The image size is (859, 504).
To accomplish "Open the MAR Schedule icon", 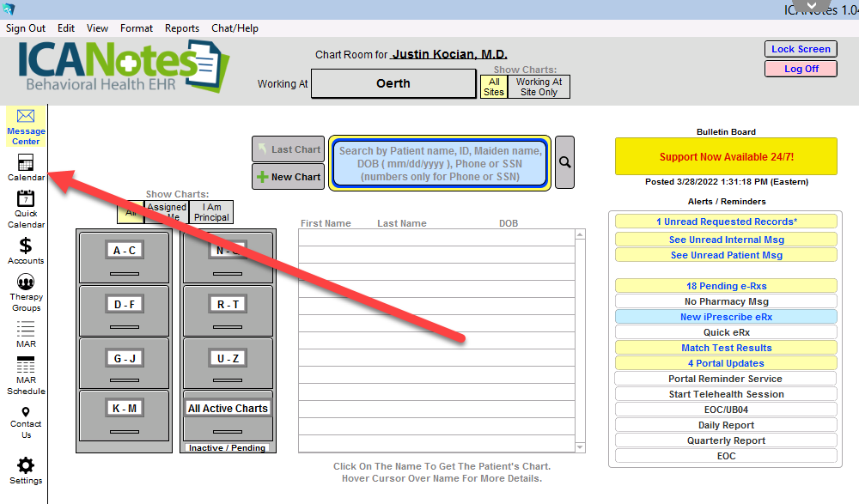I will pos(26,366).
